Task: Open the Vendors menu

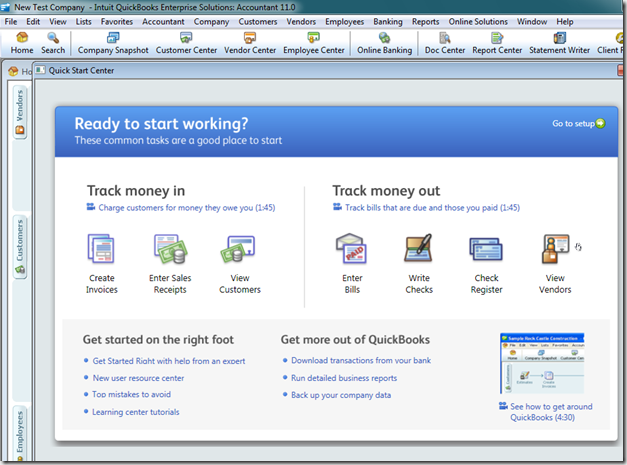Action: click(x=301, y=22)
